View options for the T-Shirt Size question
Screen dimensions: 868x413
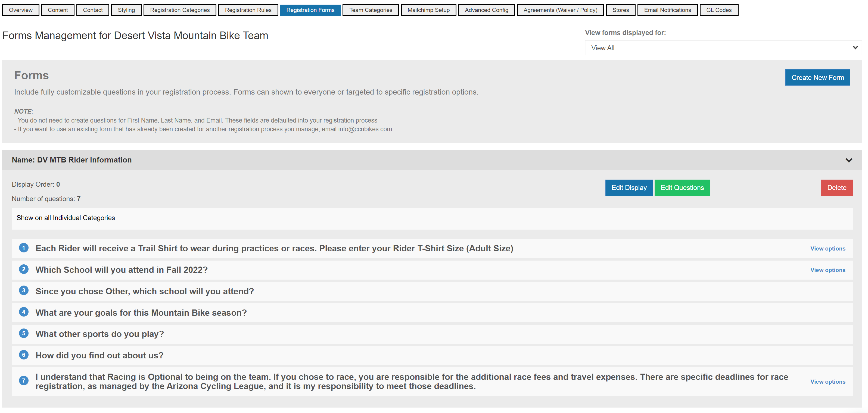tap(827, 249)
